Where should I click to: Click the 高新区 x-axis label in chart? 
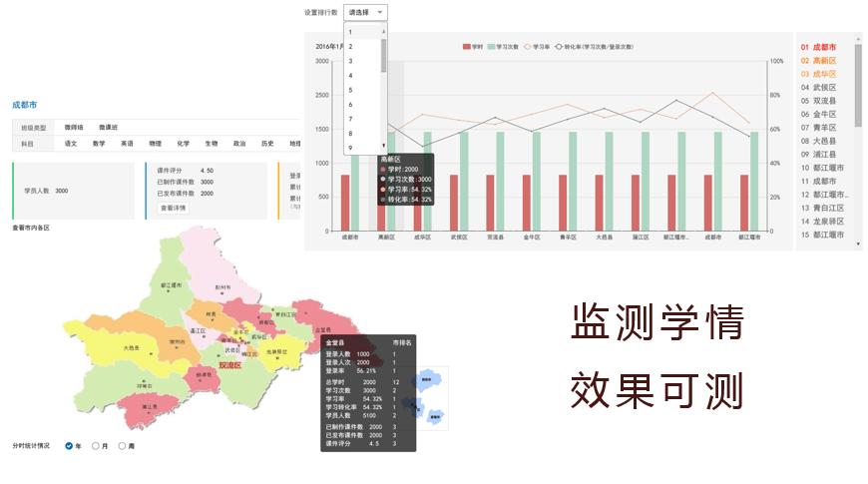(x=386, y=238)
